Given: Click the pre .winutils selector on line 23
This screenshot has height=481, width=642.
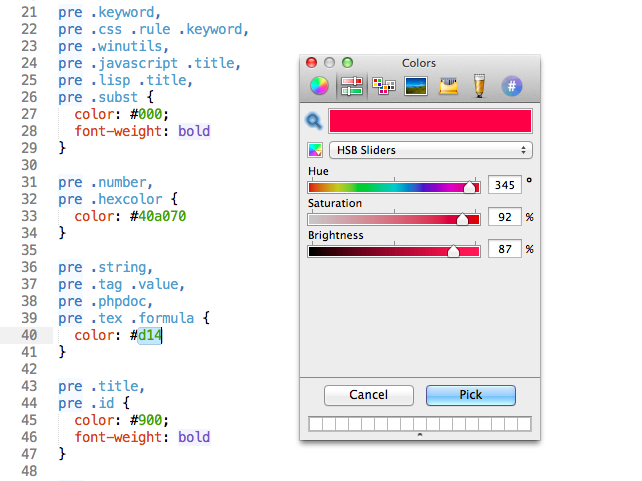Looking at the screenshot, I should point(110,46).
